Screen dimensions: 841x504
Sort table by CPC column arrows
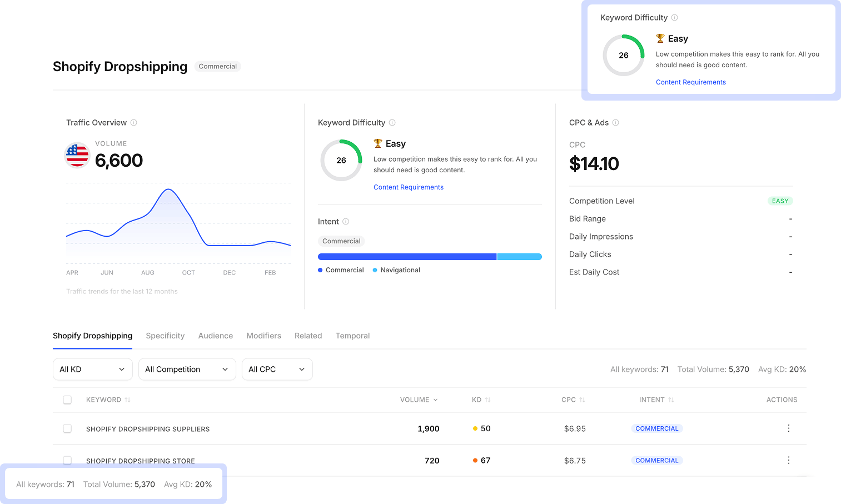(x=582, y=400)
